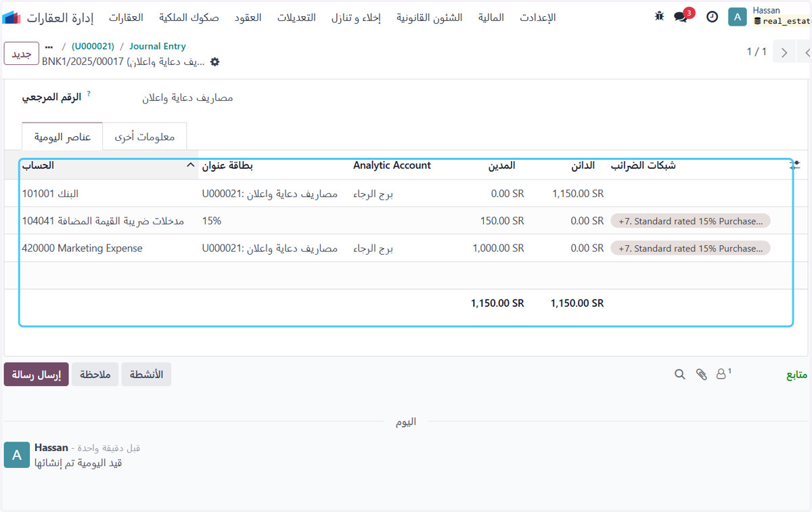812x512 pixels.
Task: Open the العقود menu
Action: pos(248,18)
